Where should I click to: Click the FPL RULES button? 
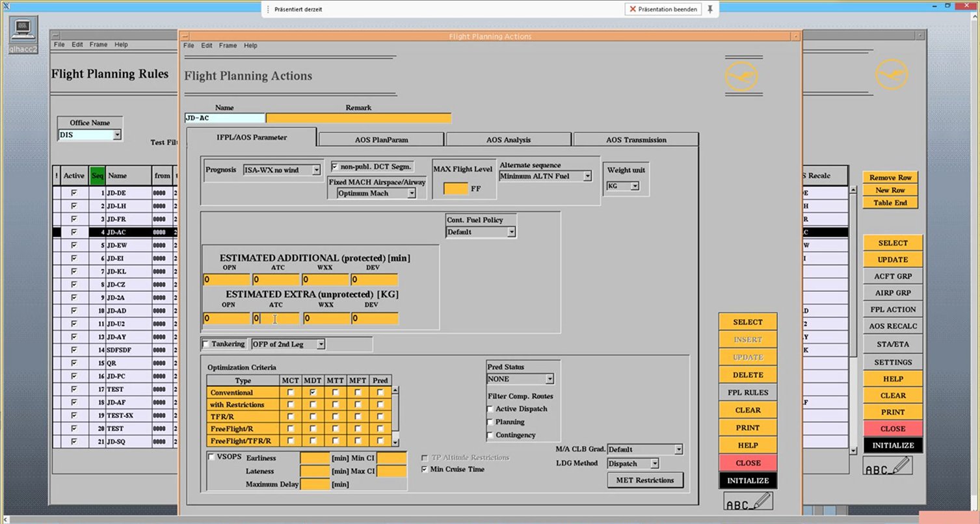[x=748, y=393]
